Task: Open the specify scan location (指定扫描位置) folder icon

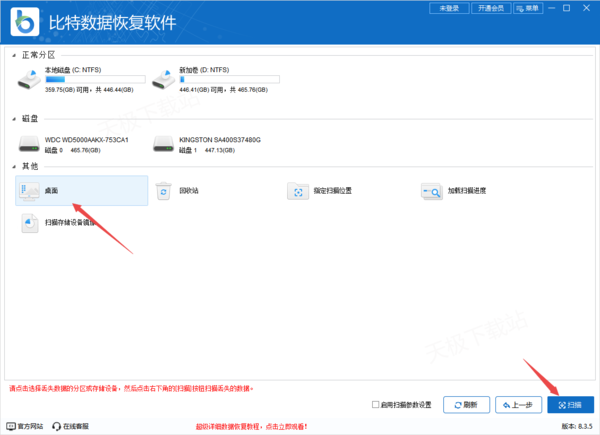Action: click(x=298, y=191)
